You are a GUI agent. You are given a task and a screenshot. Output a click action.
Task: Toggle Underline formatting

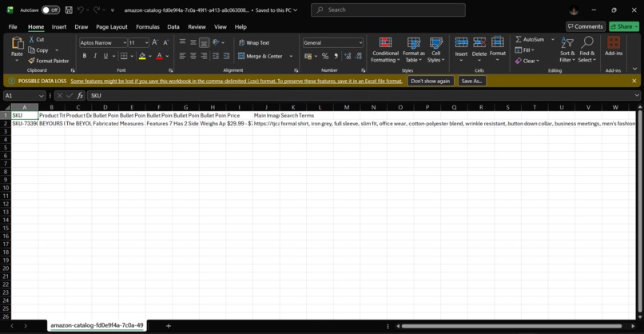(x=105, y=56)
